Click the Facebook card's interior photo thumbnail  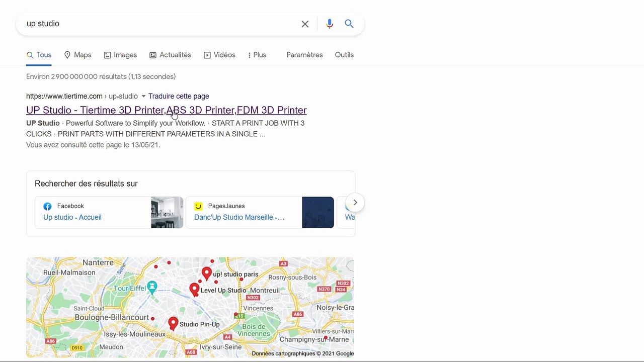point(167,212)
